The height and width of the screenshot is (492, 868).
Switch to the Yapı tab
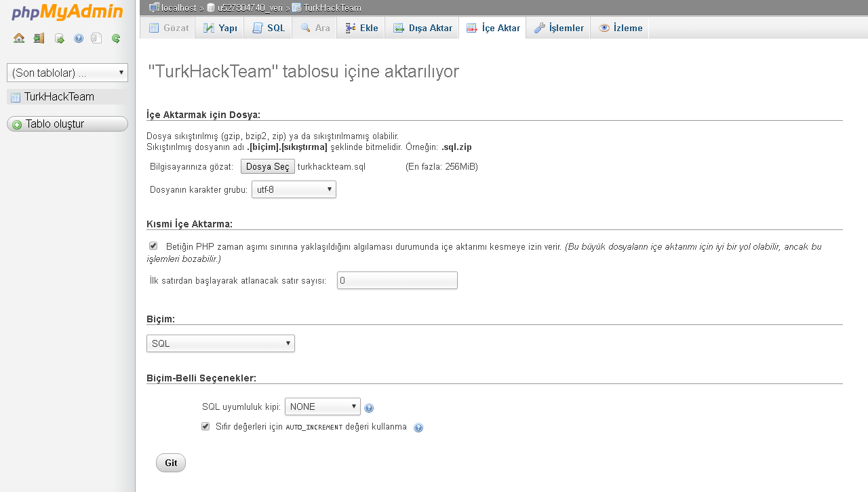220,28
